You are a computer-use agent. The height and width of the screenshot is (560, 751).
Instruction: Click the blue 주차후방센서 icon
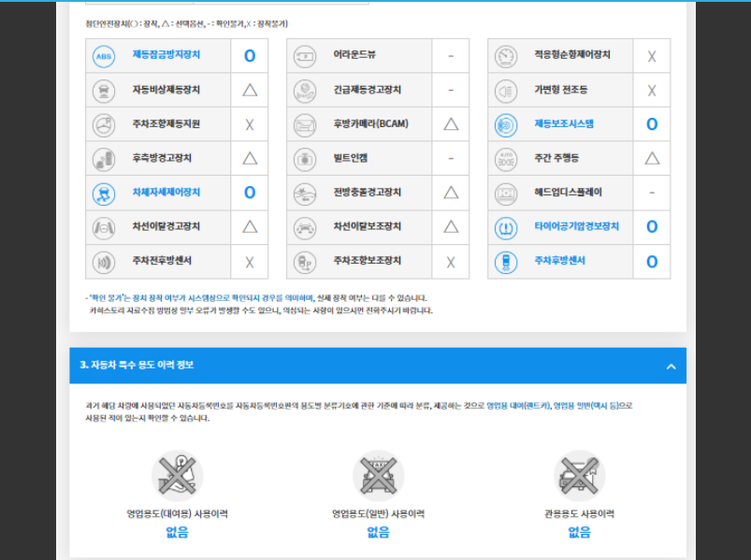coord(506,262)
